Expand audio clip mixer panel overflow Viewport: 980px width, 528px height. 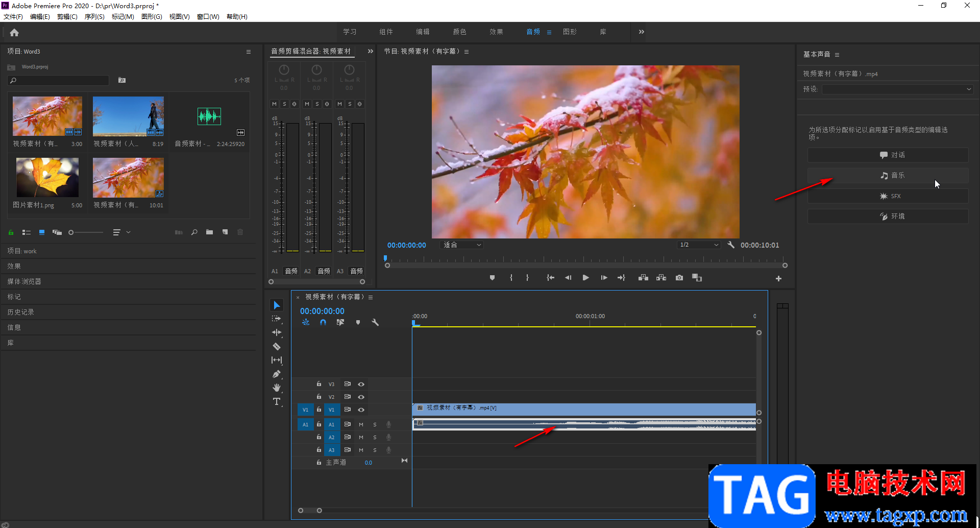click(x=370, y=51)
